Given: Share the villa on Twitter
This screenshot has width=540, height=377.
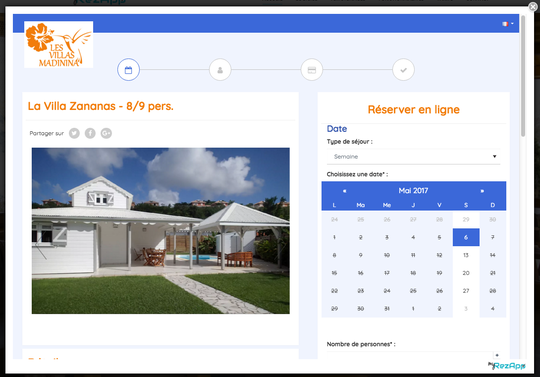Looking at the screenshot, I should pos(74,133).
